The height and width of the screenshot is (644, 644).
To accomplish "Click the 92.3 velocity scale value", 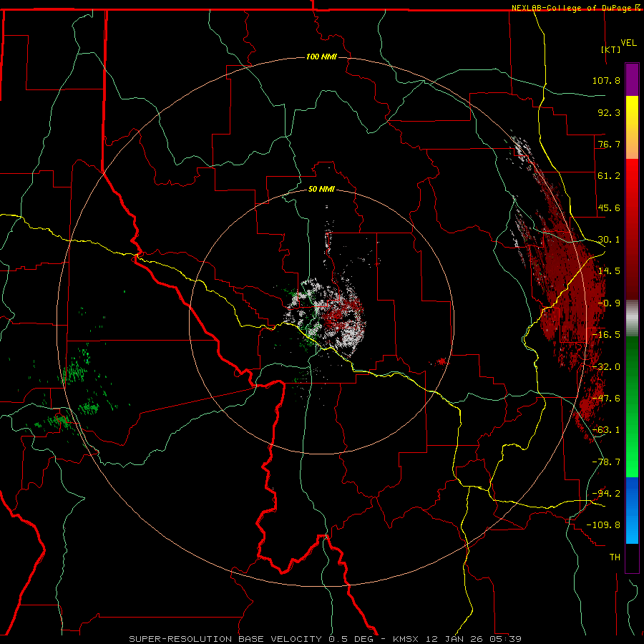I will 609,112.
